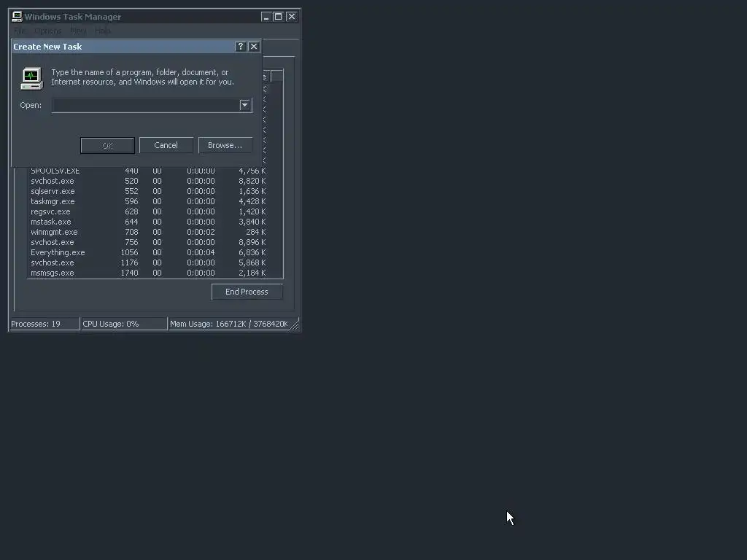
Task: Open the View menu in Task Manager
Action: 79,31
